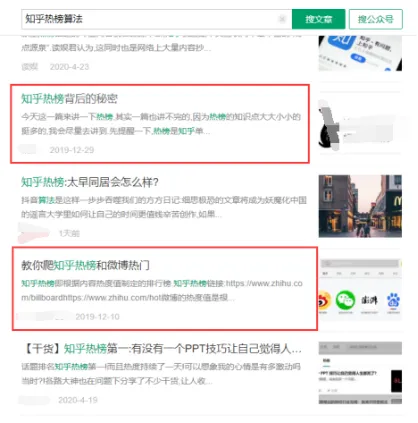Click the 搜公众号 button
Image resolution: width=418 pixels, height=423 pixels.
376,19
